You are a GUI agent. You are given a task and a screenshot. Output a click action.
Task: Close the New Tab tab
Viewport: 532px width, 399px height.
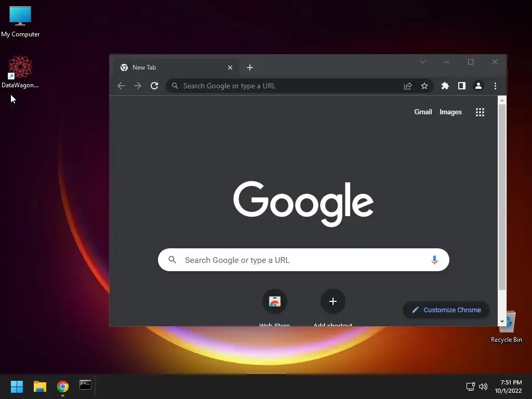click(x=230, y=68)
